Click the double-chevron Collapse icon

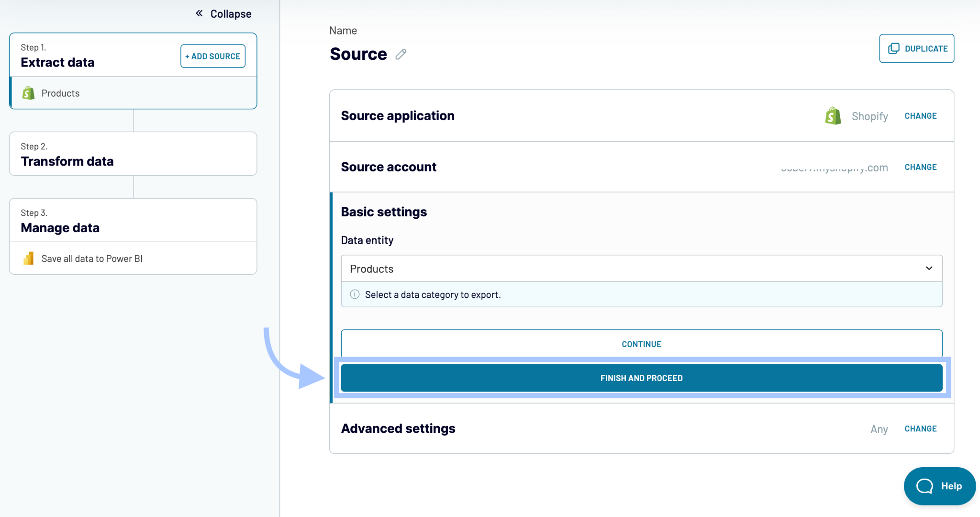(199, 13)
